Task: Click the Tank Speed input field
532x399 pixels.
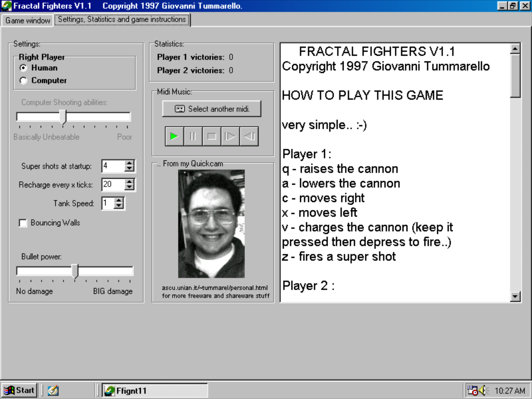Action: (108, 203)
